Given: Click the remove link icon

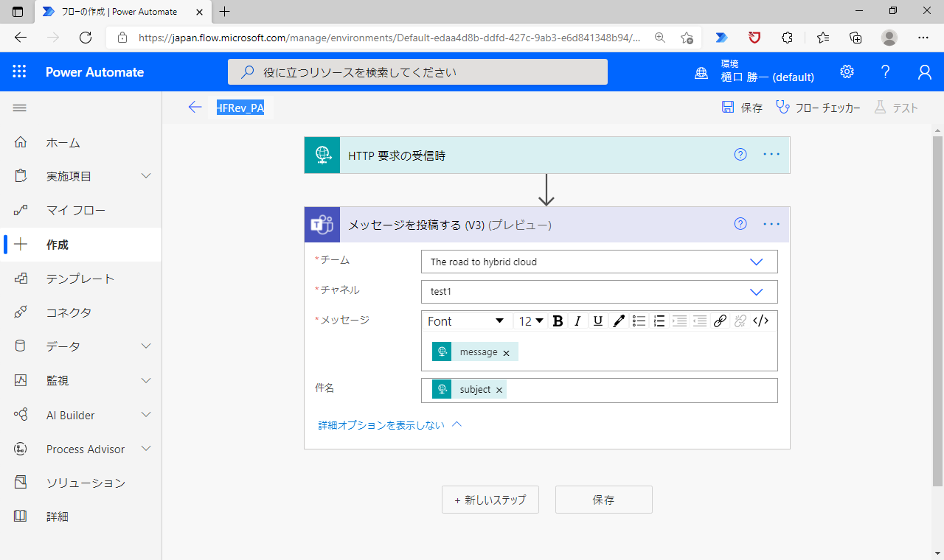Looking at the screenshot, I should point(740,321).
